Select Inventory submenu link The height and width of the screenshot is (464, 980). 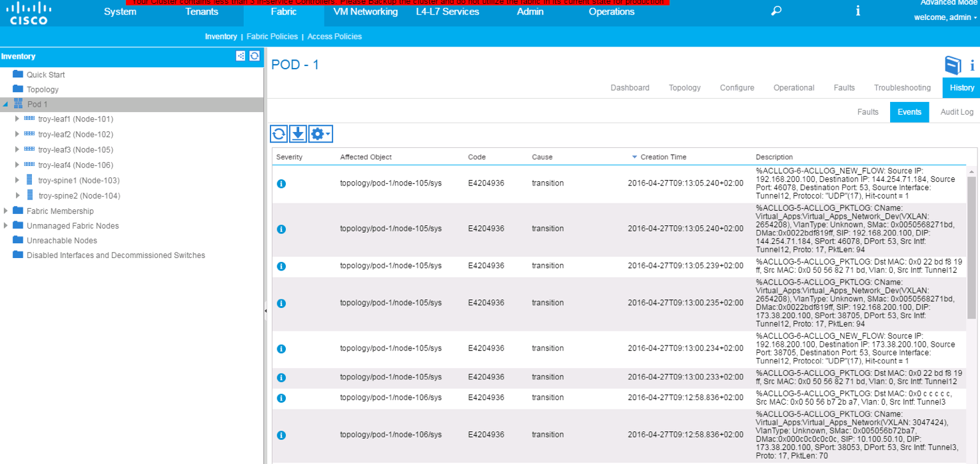click(221, 37)
